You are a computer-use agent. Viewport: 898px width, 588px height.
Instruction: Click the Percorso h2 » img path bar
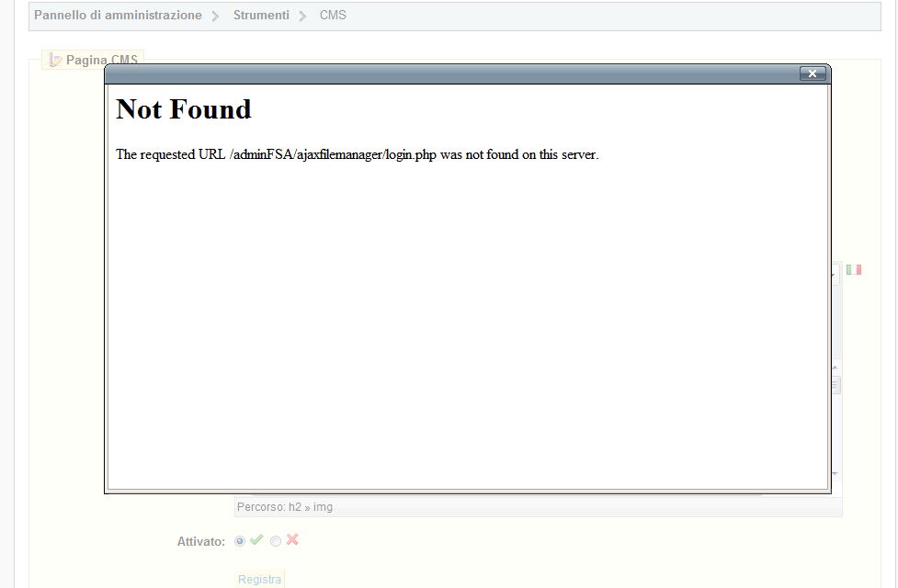pyautogui.click(x=539, y=507)
